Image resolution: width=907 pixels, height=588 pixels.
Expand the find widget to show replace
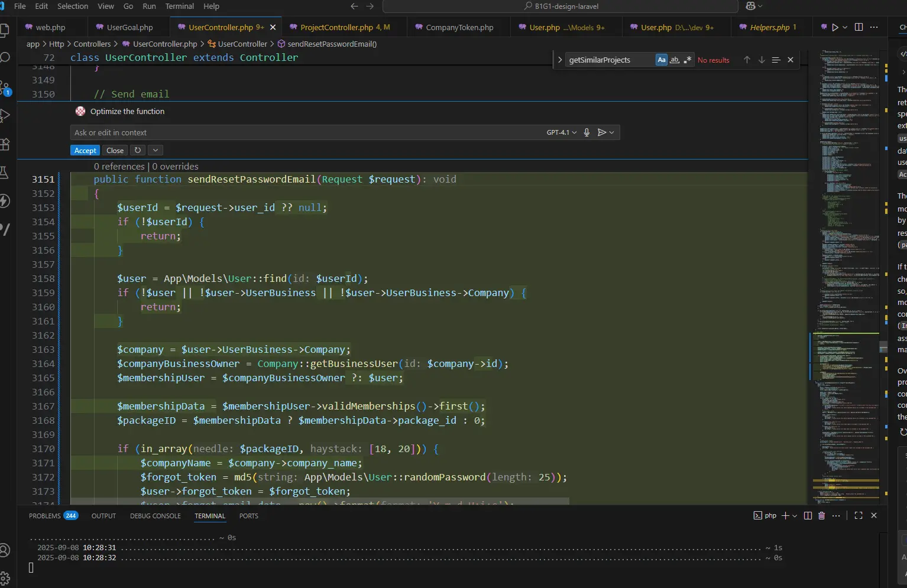[560, 60]
